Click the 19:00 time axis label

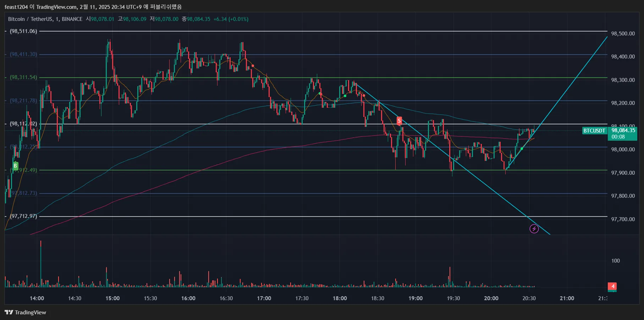[x=415, y=298]
